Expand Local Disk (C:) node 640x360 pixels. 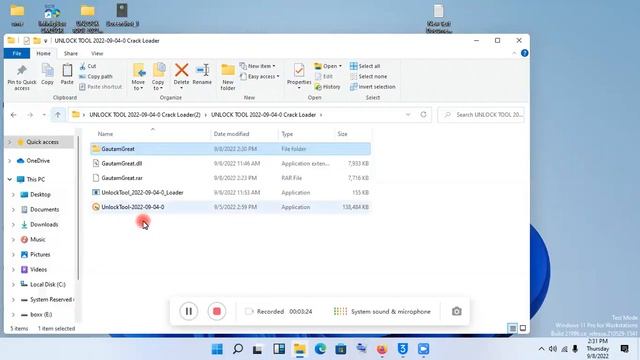pos(13,284)
